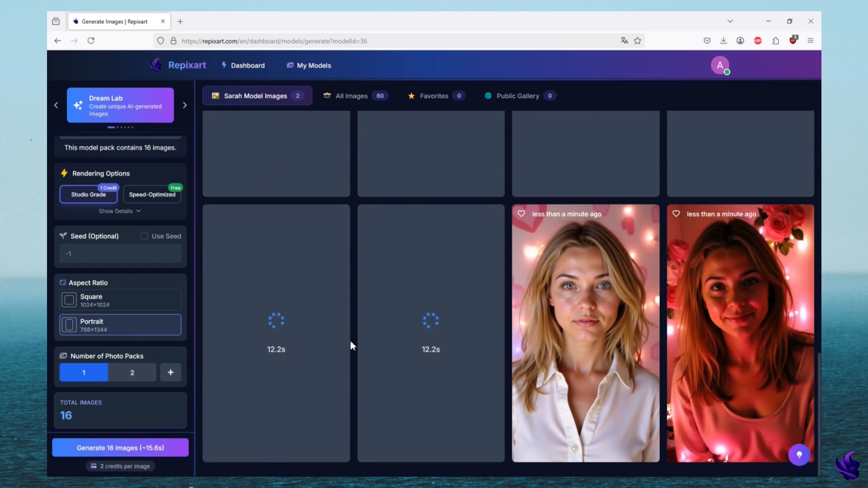Open the Favorites tab

434,96
